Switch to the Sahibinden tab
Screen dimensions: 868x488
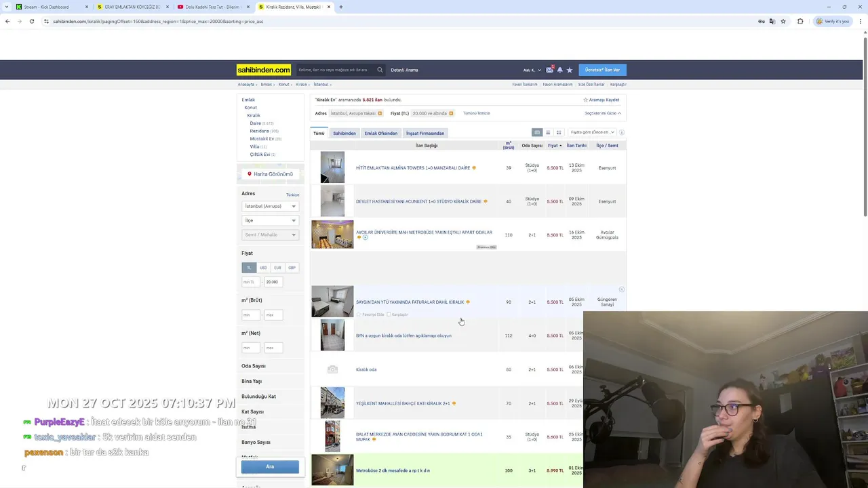(x=344, y=133)
